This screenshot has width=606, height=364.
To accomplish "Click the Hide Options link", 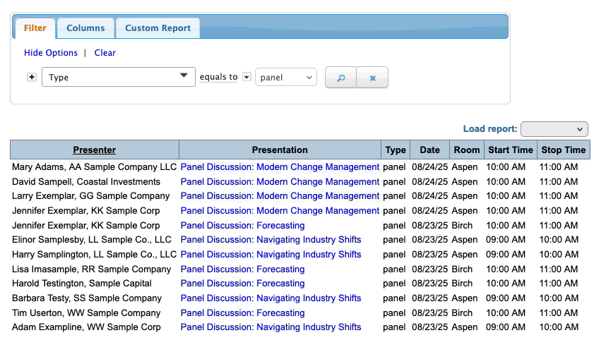I will 51,53.
